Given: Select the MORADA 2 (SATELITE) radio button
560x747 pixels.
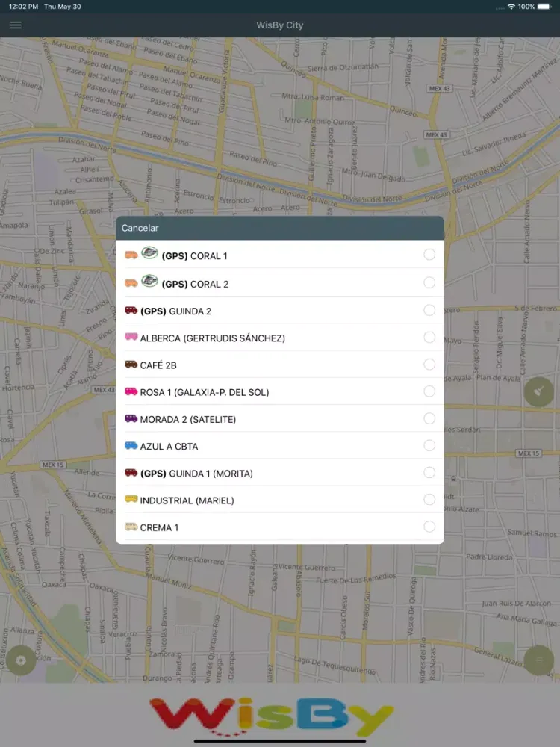Looking at the screenshot, I should tap(429, 418).
